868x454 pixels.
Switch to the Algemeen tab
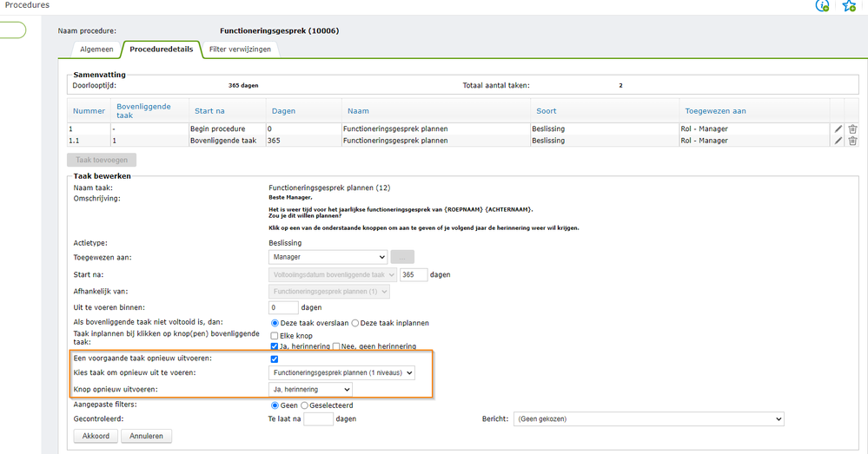[95, 49]
